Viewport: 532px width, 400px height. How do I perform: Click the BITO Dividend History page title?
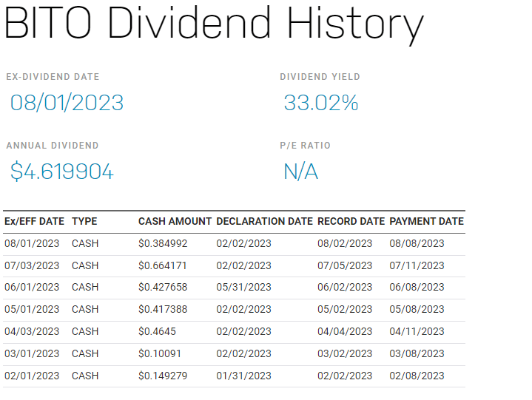[213, 24]
